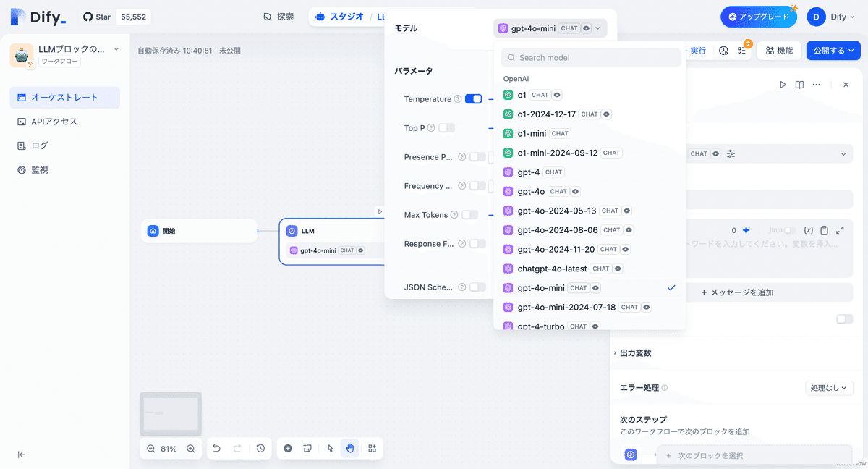Select the hand/pan tool on the canvas toolbar
Screen dimensions: 868x469
coord(350,448)
